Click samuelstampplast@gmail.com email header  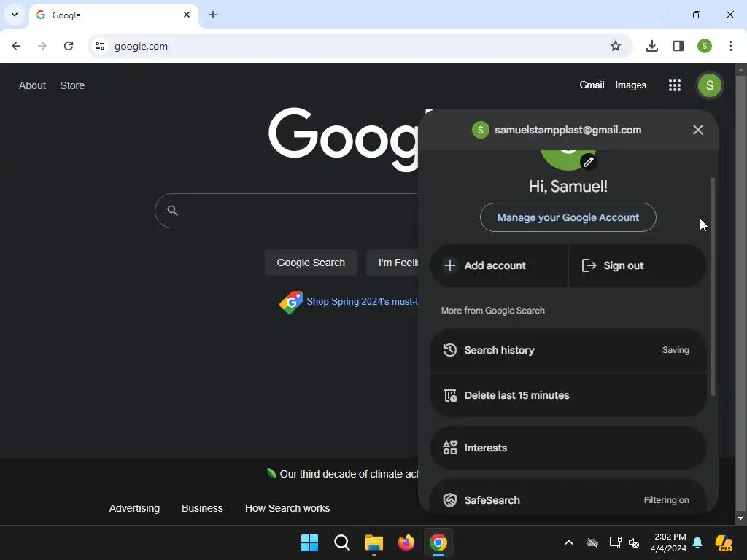568,130
